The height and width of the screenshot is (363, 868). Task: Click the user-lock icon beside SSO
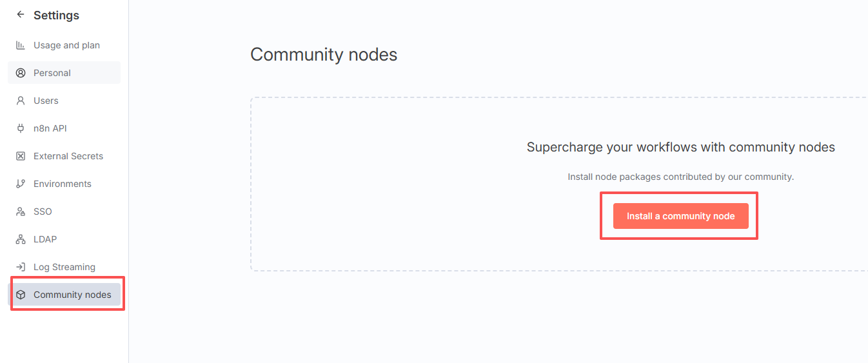(21, 211)
